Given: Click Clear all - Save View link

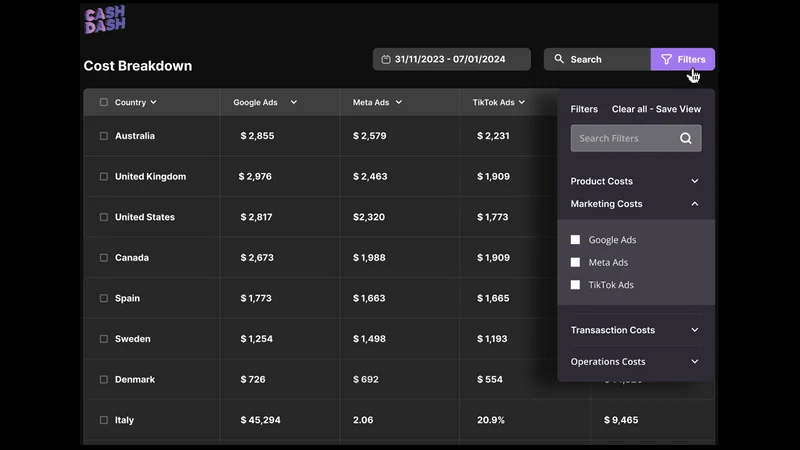Looking at the screenshot, I should pyautogui.click(x=656, y=109).
